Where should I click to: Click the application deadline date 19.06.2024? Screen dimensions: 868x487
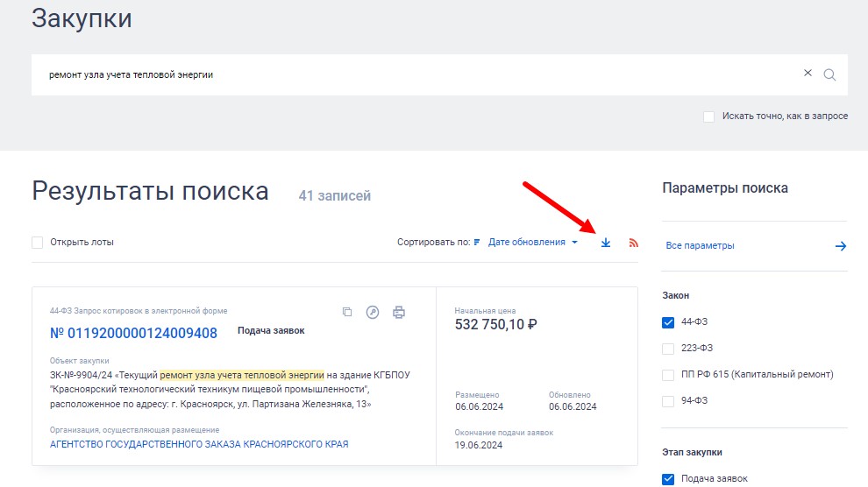pyautogui.click(x=479, y=445)
